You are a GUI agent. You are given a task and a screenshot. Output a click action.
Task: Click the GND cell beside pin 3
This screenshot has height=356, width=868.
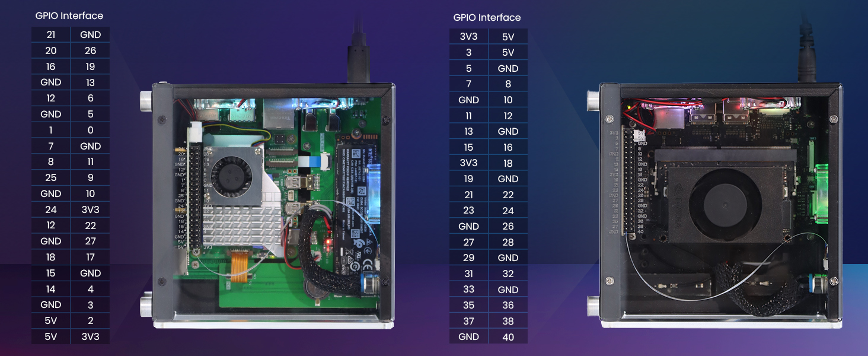[x=51, y=305]
